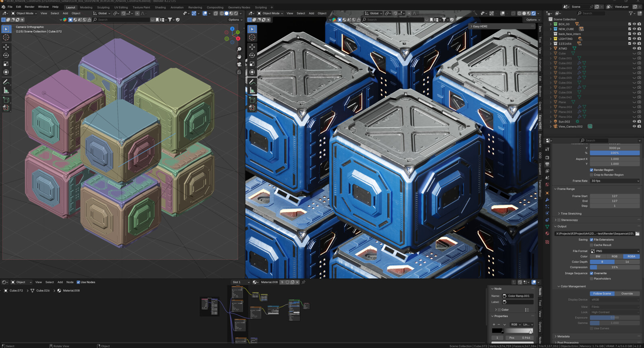The height and width of the screenshot is (348, 644).
Task: Click the camera lock padlock icon
Action: (x=239, y=72)
